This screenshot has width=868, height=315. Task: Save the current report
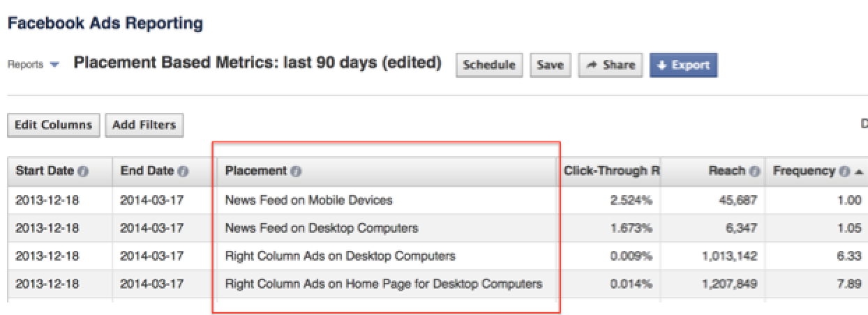(550, 65)
